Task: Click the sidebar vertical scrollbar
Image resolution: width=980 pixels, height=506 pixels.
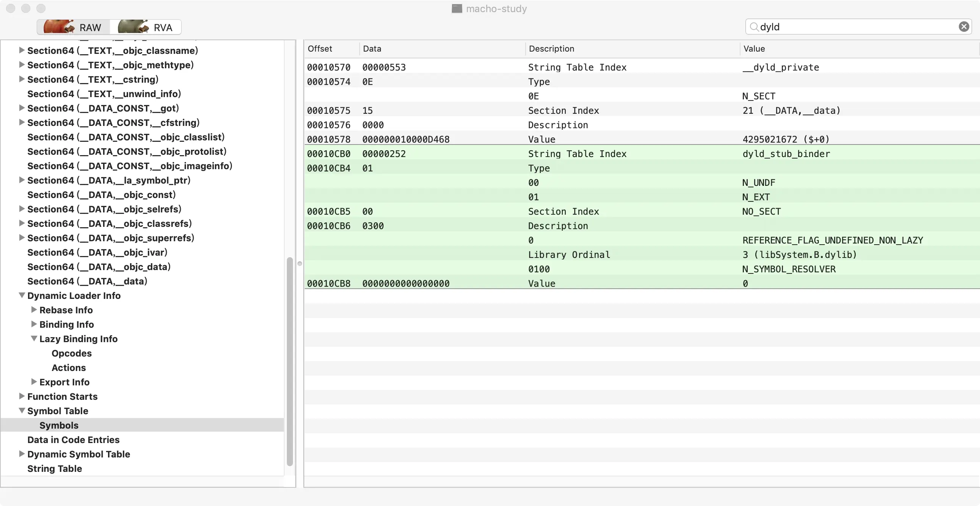Action: [x=290, y=361]
